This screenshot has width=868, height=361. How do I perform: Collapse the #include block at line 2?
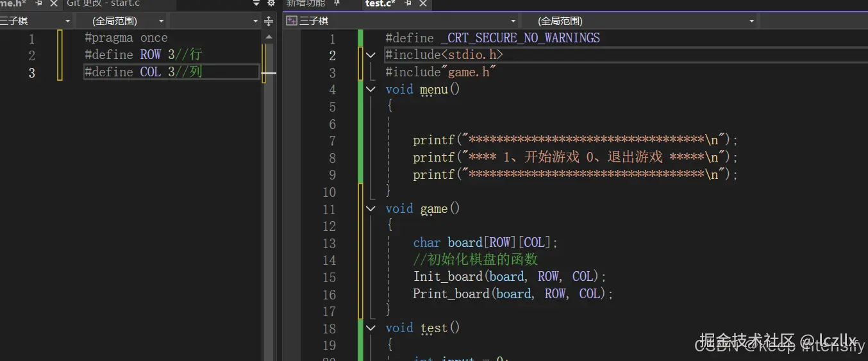tap(371, 55)
